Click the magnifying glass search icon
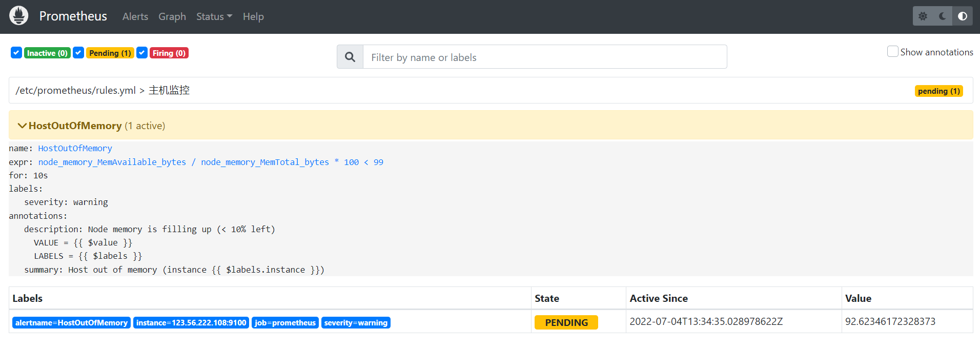The height and width of the screenshot is (349, 980). (350, 57)
